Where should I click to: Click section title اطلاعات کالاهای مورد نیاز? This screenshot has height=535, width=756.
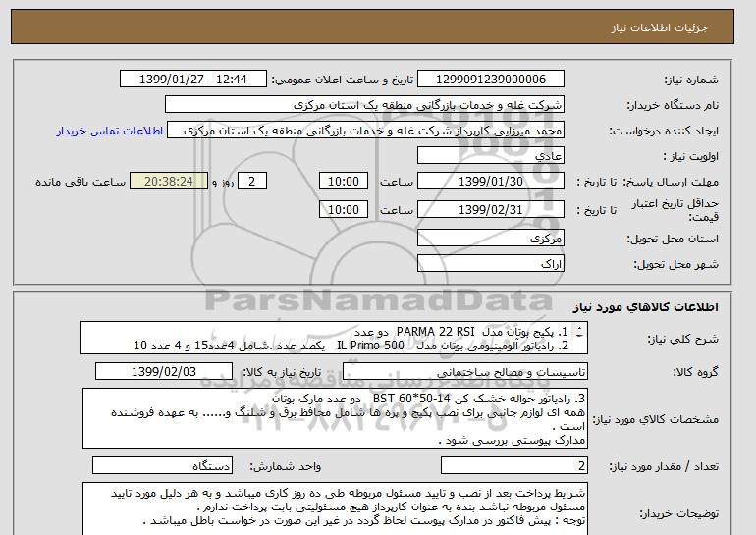pos(645,307)
